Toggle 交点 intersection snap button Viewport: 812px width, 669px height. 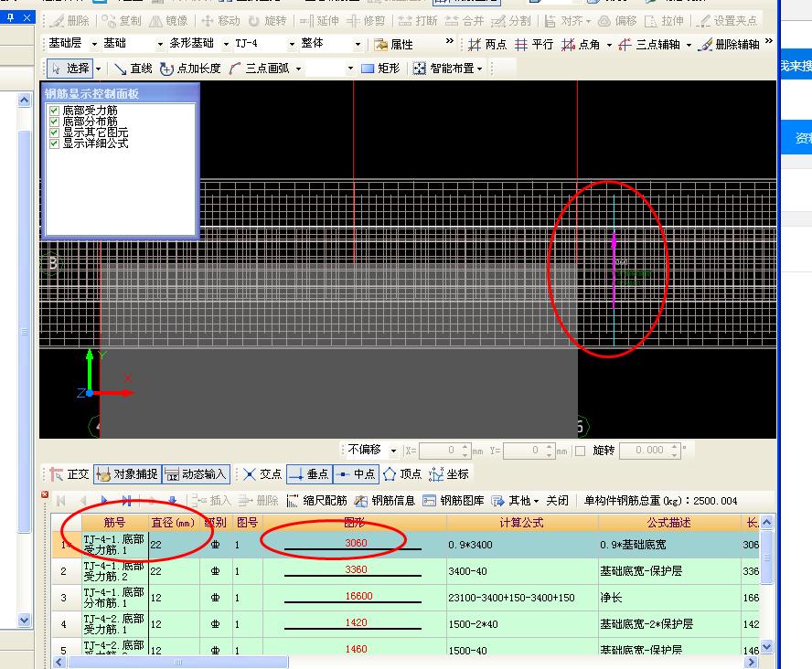262,474
